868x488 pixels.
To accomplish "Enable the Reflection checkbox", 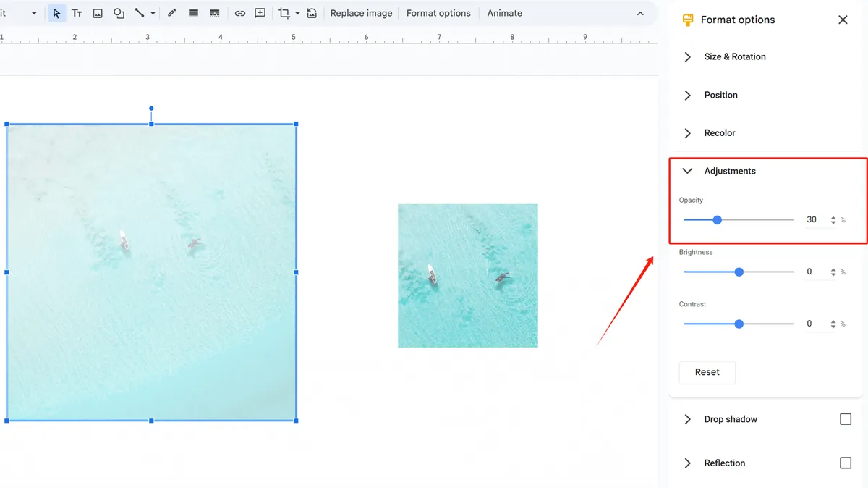I will 845,463.
